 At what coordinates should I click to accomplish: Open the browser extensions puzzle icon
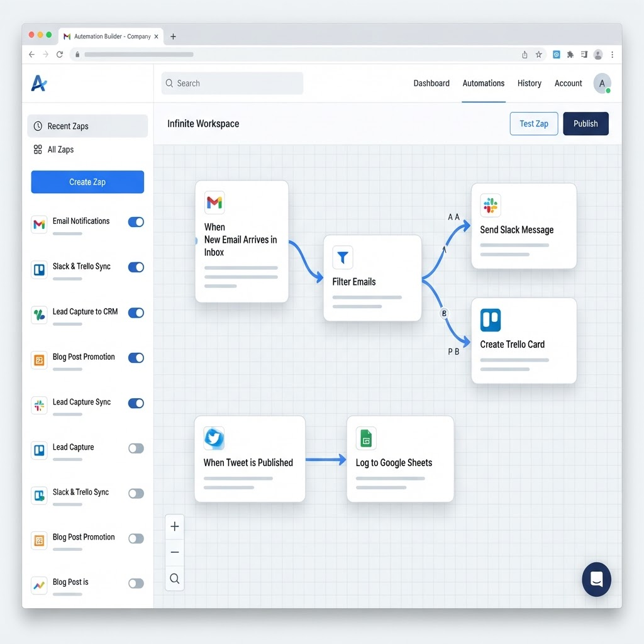pos(570,55)
